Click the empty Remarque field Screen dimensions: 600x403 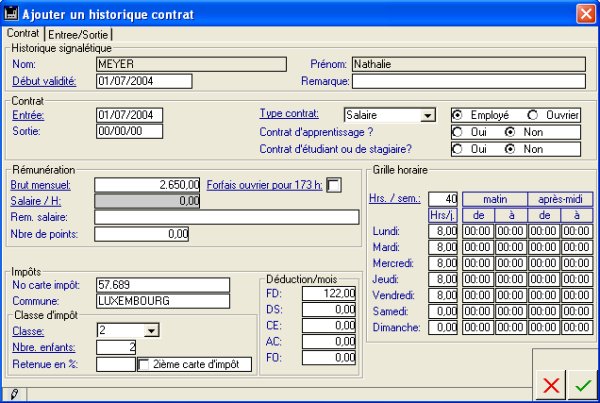coord(469,81)
